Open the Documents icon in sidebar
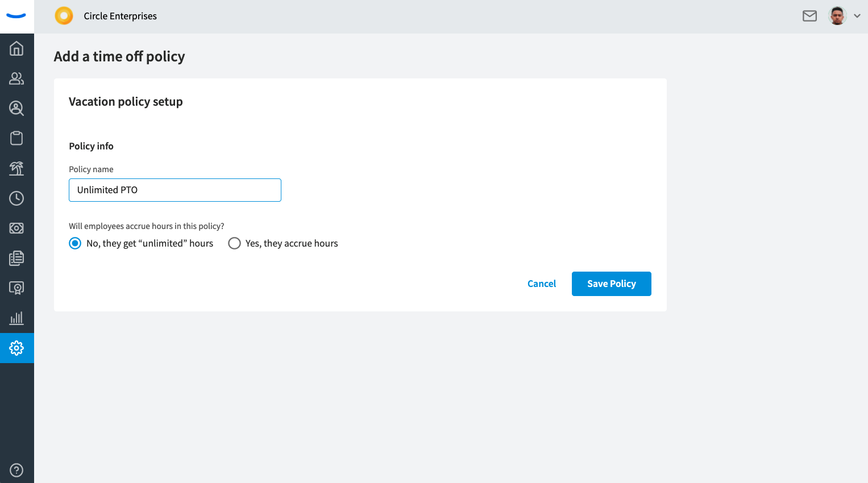This screenshot has height=483, width=868. point(16,258)
